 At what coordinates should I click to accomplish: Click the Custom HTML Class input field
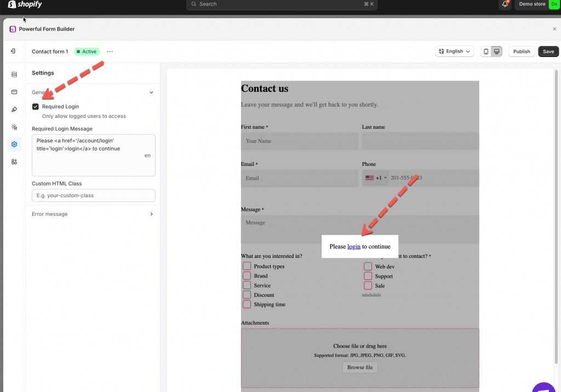pyautogui.click(x=94, y=195)
